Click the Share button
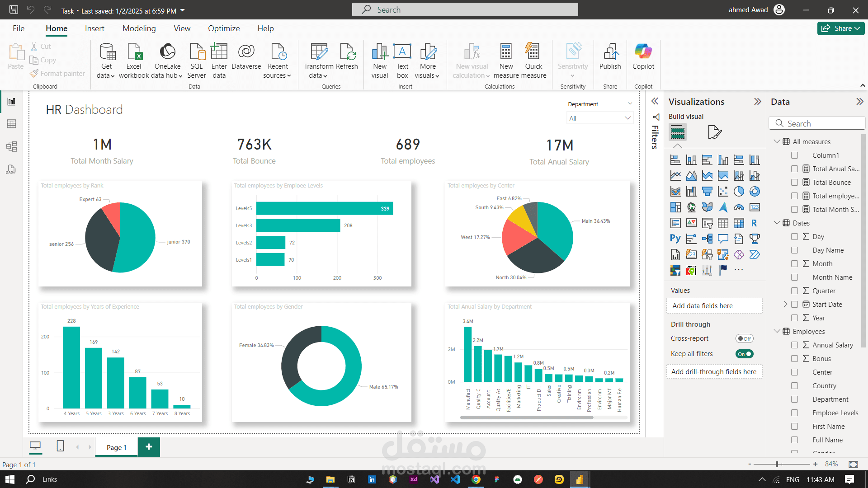The width and height of the screenshot is (868, 488). [x=840, y=28]
